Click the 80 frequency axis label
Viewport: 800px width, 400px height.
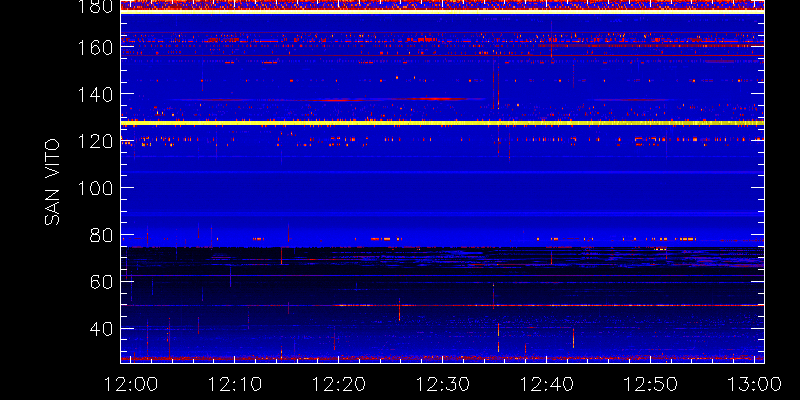101,235
